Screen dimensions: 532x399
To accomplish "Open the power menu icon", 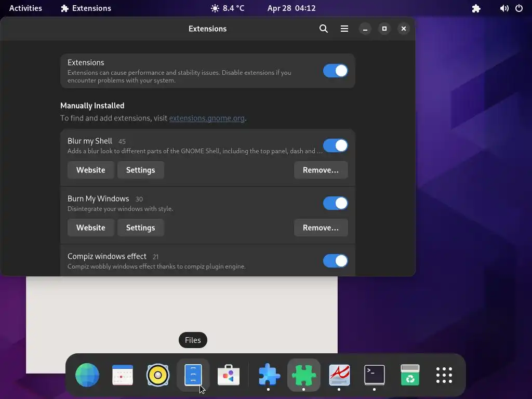I will point(519,8).
